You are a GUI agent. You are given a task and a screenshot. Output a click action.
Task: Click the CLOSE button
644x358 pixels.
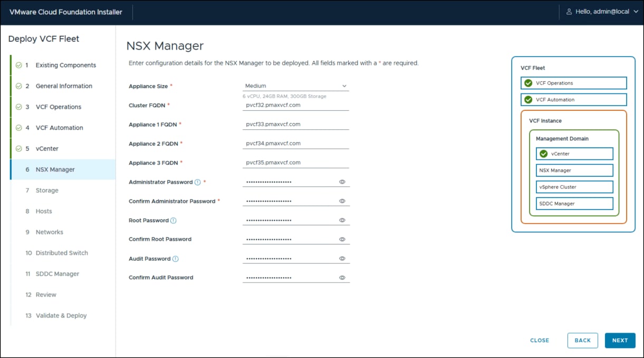tap(540, 341)
